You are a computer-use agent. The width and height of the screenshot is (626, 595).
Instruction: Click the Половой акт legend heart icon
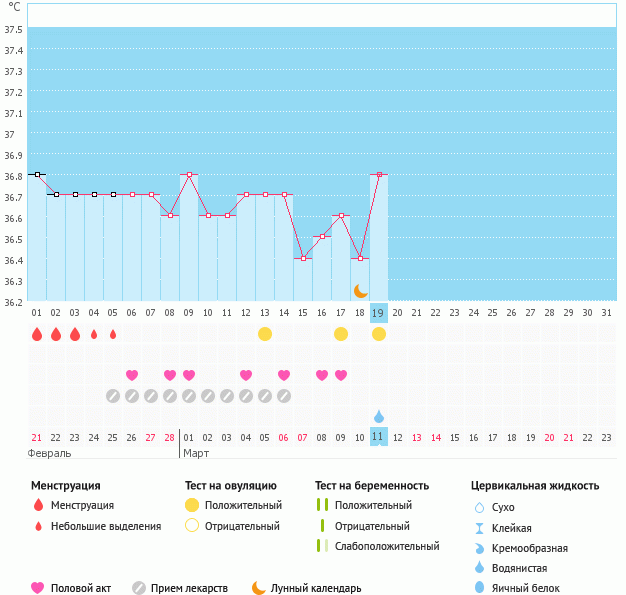pos(38,588)
